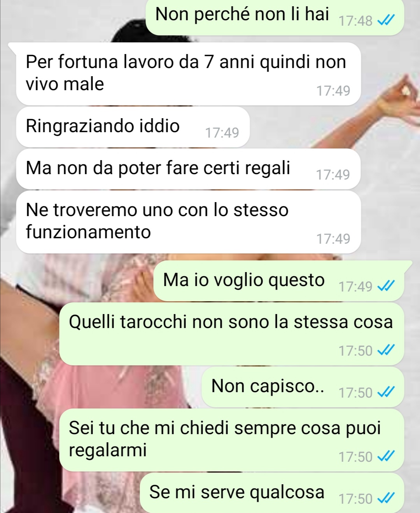The image size is (420, 513).
Task: Tap blue ticks on 'Se mi serve qualcosa'
Action: point(386,499)
